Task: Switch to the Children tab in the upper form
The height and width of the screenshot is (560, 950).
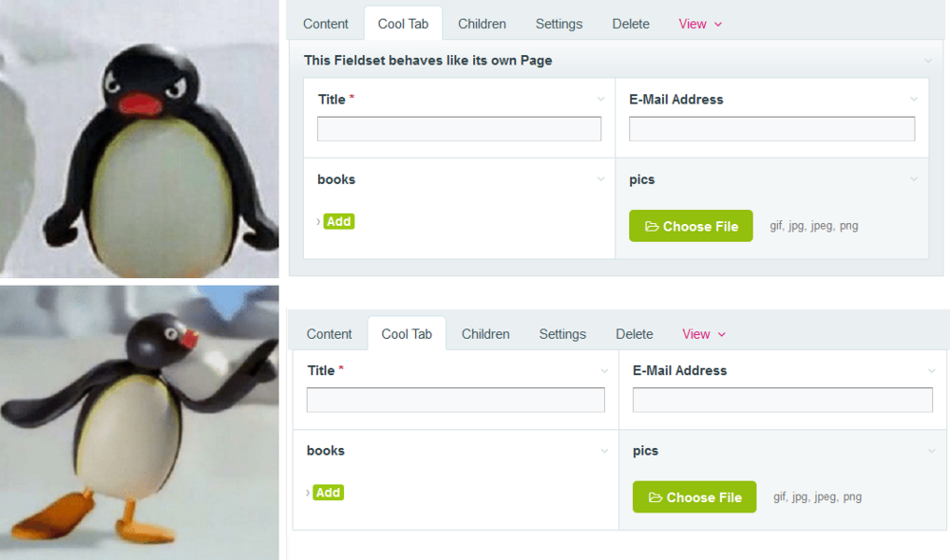Action: pos(482,24)
